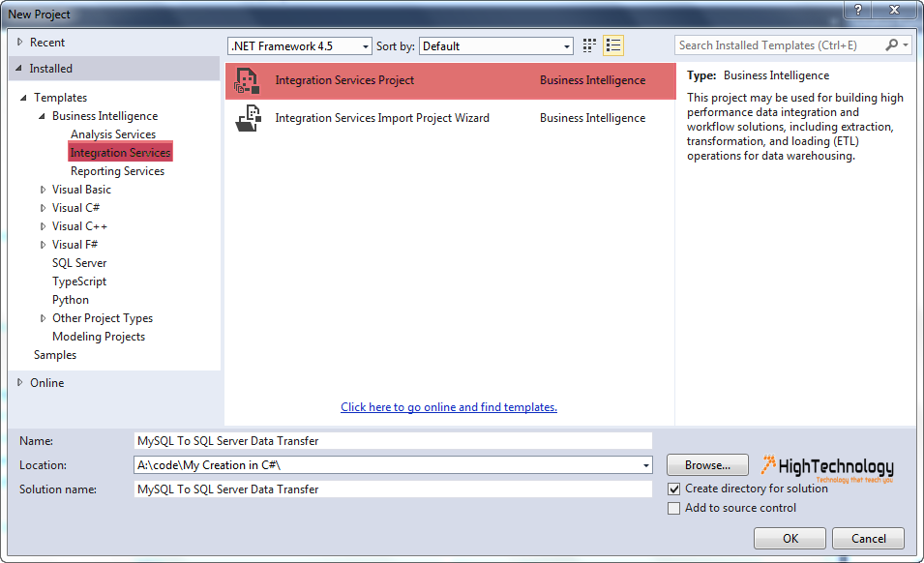Click the Integration Services Project icon

[x=247, y=80]
